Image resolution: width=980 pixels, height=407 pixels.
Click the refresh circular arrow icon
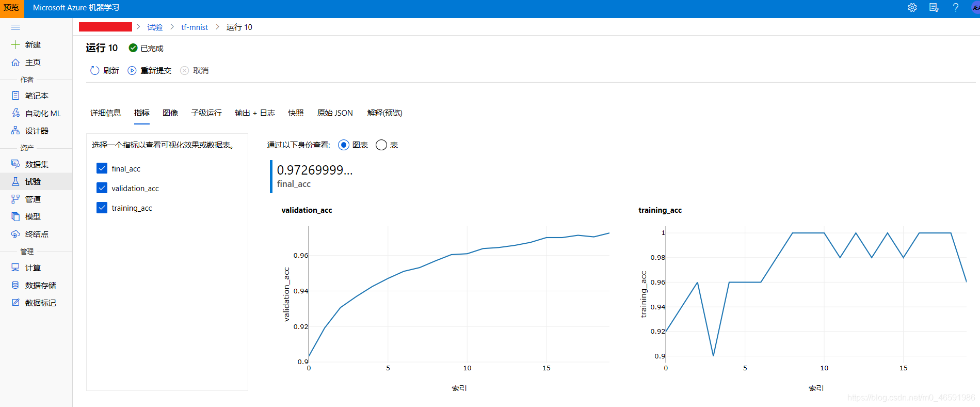[94, 70]
